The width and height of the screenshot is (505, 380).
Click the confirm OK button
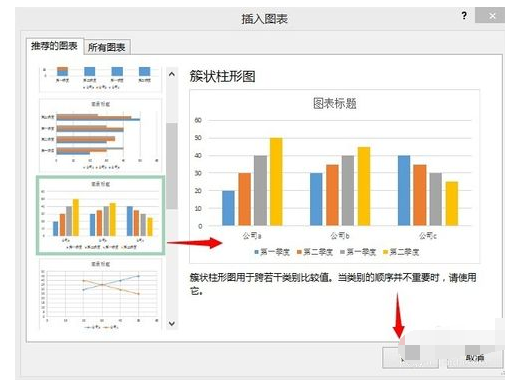pos(410,358)
